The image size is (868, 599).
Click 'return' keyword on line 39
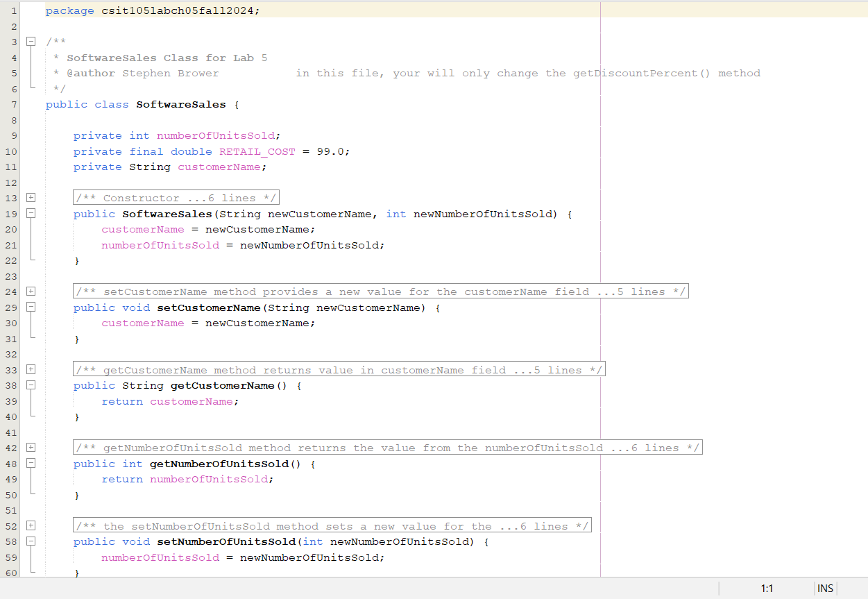pos(122,401)
